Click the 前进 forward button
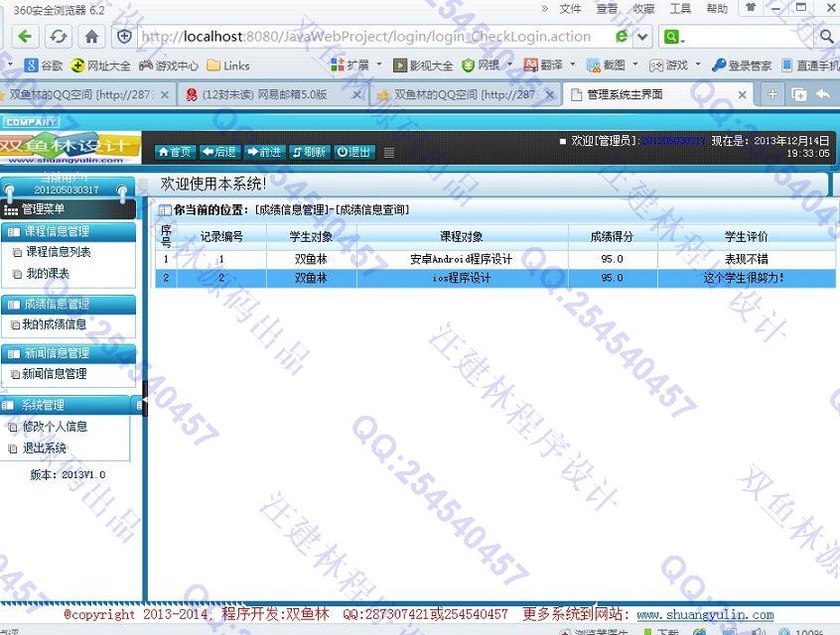The width and height of the screenshot is (840, 635). click(x=265, y=152)
